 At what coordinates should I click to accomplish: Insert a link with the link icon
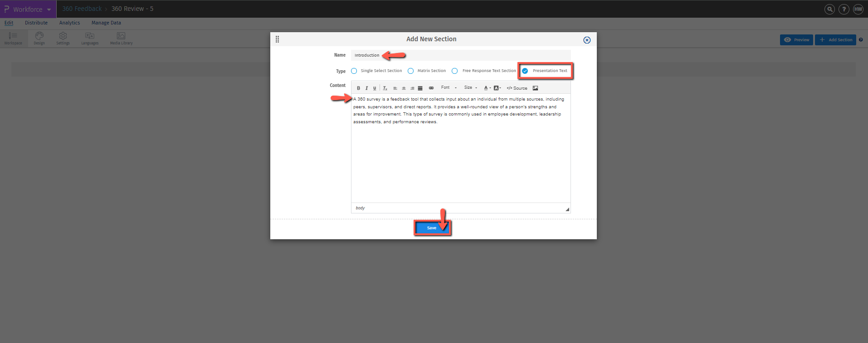[431, 88]
